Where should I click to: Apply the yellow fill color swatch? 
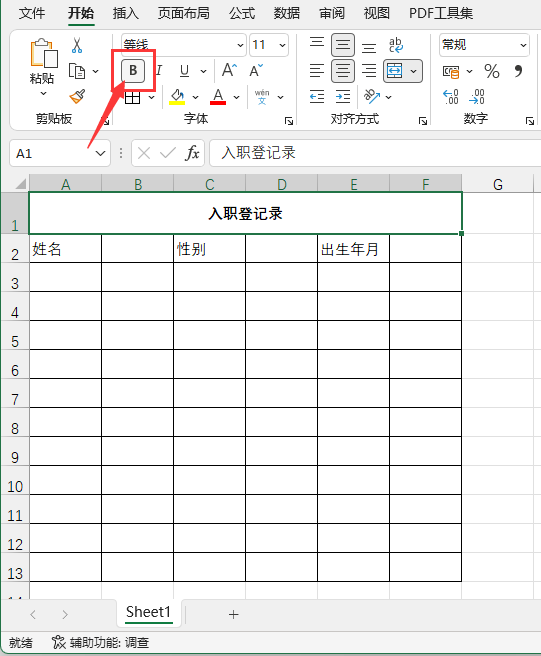click(x=177, y=97)
